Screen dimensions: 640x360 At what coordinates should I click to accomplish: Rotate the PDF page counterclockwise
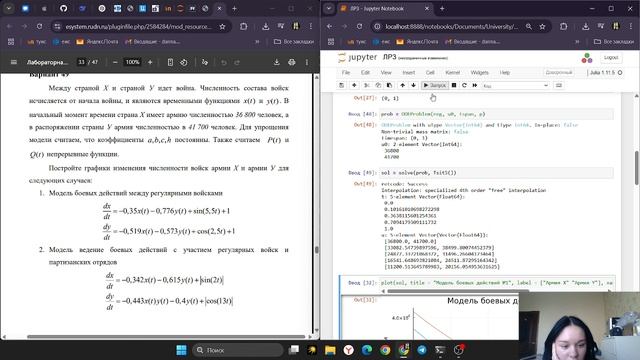(184, 62)
